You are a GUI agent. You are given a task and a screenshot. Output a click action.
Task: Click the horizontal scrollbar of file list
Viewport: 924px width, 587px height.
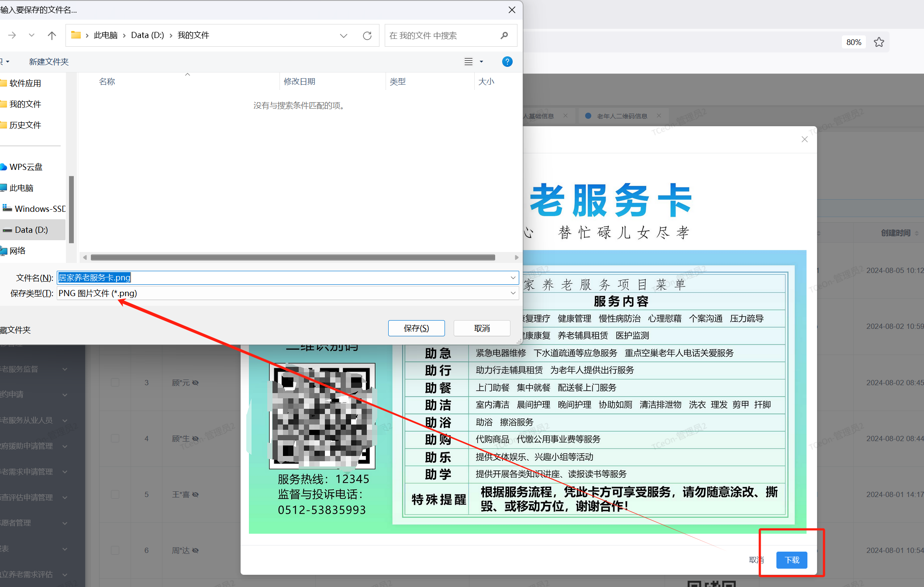pyautogui.click(x=293, y=258)
